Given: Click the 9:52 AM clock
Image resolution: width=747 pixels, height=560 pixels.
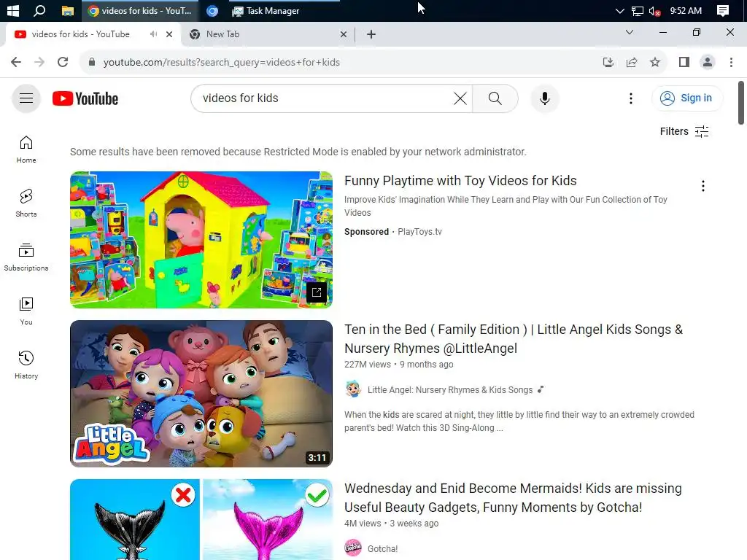Looking at the screenshot, I should [x=686, y=10].
